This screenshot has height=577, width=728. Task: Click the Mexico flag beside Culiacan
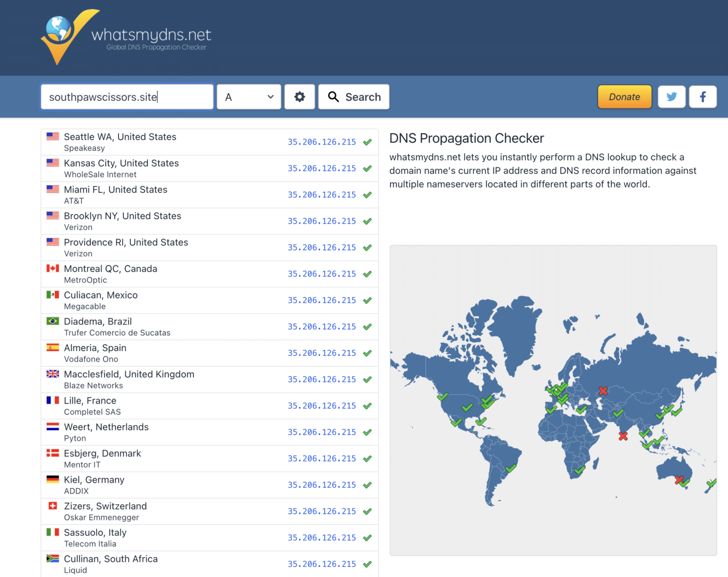(52, 294)
